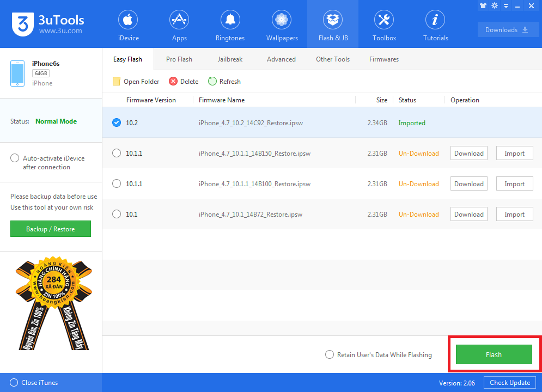Click the Backup / Restore button
Viewport: 542px width, 392px height.
[51, 229]
